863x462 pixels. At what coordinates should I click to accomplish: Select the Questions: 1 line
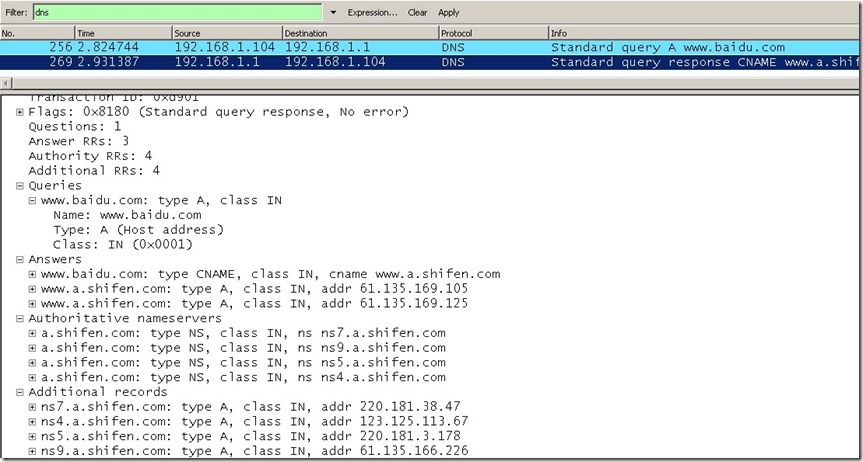75,127
